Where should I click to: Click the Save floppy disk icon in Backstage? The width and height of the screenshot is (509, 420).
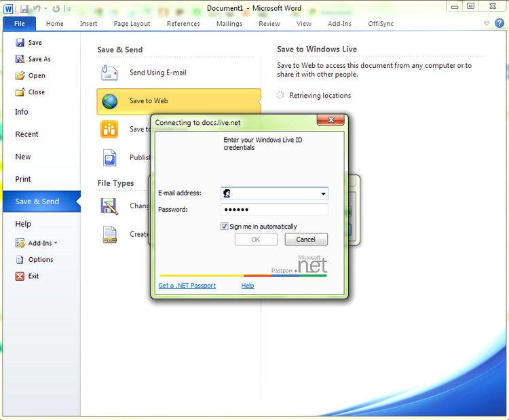(x=20, y=43)
